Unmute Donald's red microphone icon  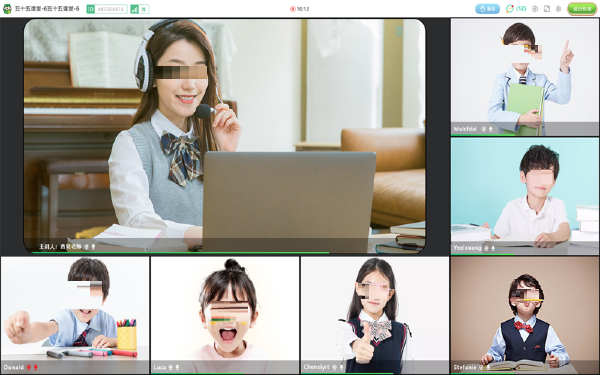click(36, 367)
